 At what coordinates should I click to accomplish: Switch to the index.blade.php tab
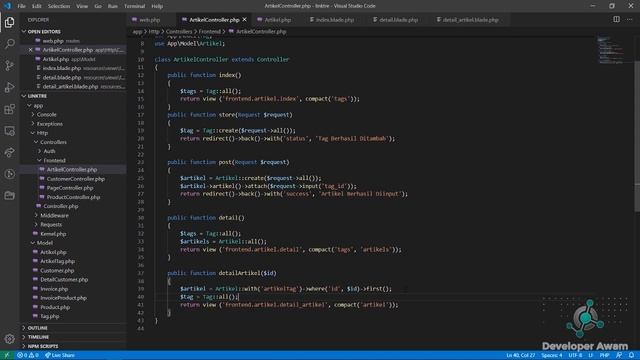334,20
